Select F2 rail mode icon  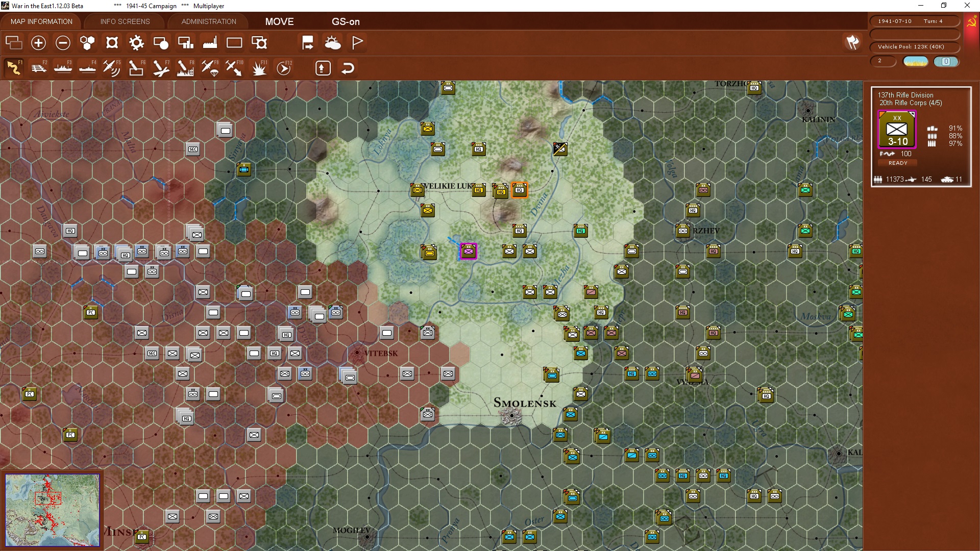[38, 68]
